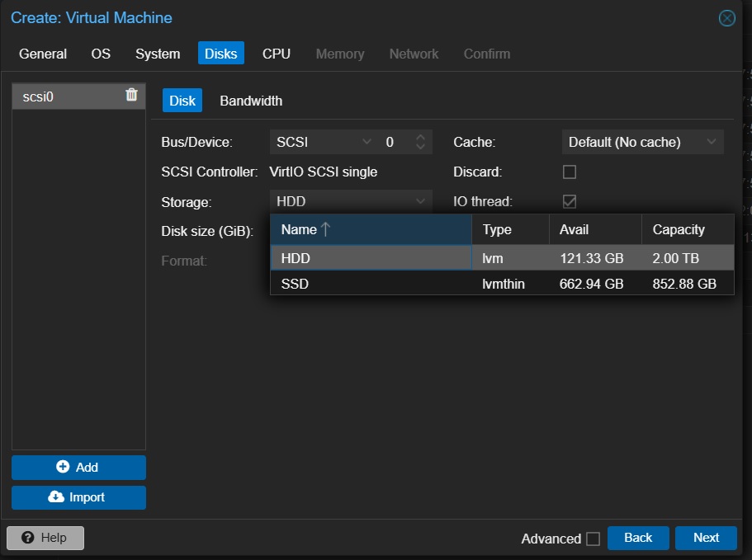Go to the CPU tab

click(277, 54)
